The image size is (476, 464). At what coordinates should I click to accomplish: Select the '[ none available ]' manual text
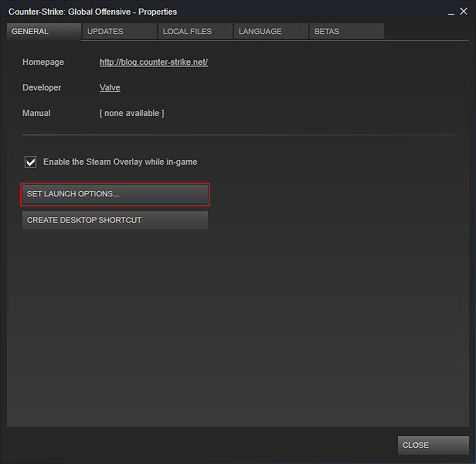pos(131,114)
